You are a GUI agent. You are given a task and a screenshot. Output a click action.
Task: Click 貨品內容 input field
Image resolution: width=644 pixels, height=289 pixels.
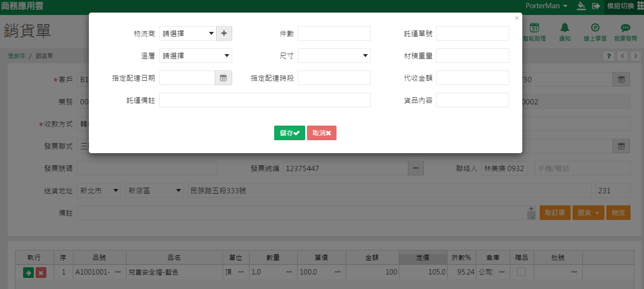(473, 100)
